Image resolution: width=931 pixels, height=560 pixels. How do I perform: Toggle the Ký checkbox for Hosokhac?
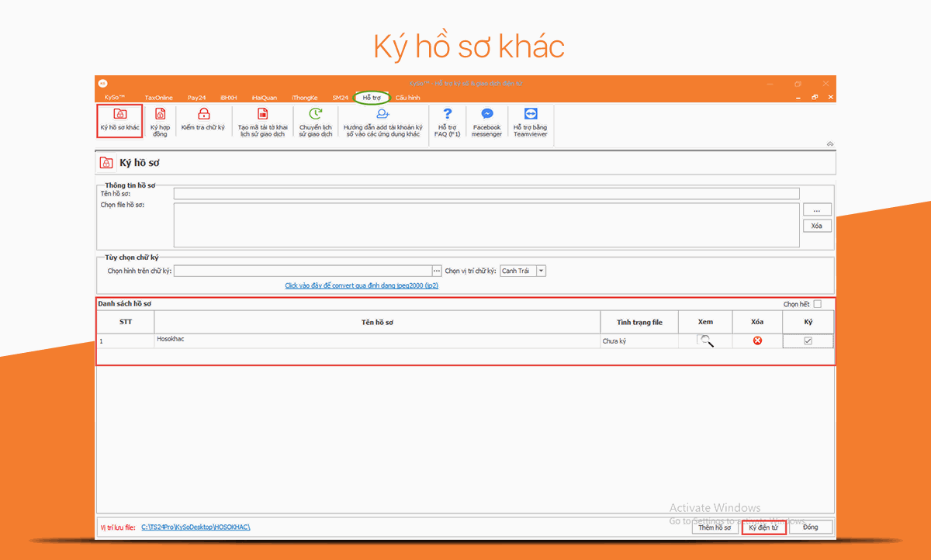click(x=808, y=340)
